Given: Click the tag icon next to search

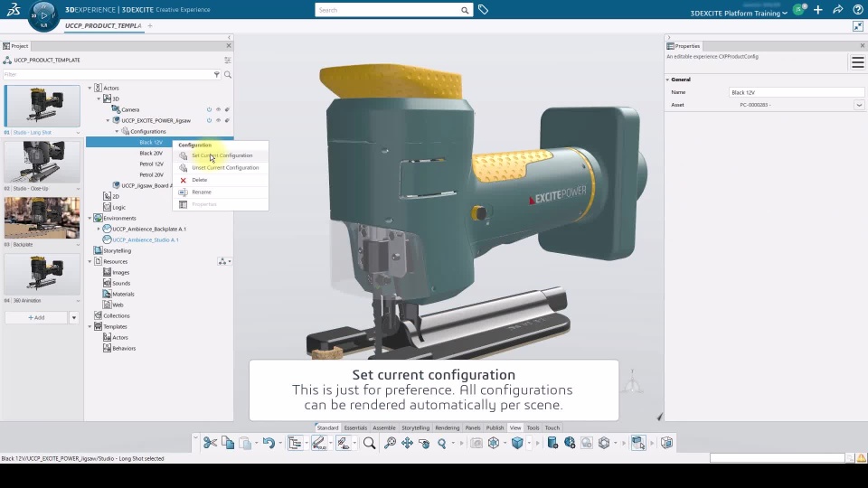Looking at the screenshot, I should tap(483, 9).
